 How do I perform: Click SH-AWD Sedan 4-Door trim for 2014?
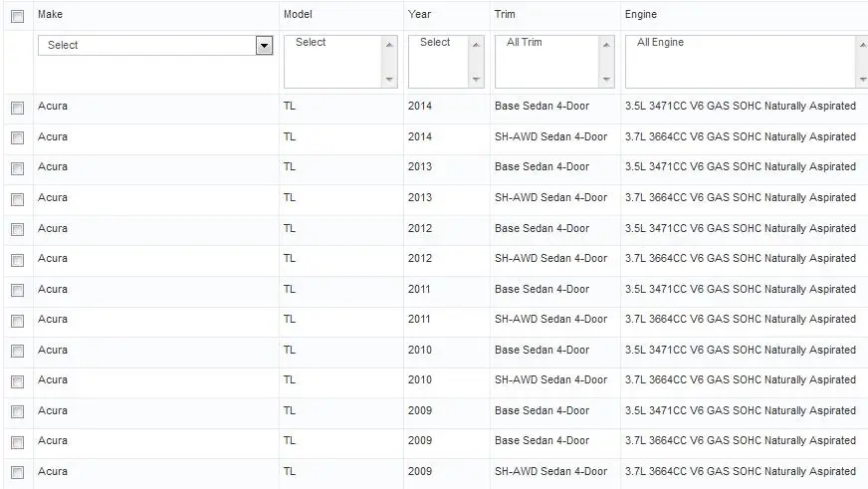550,136
